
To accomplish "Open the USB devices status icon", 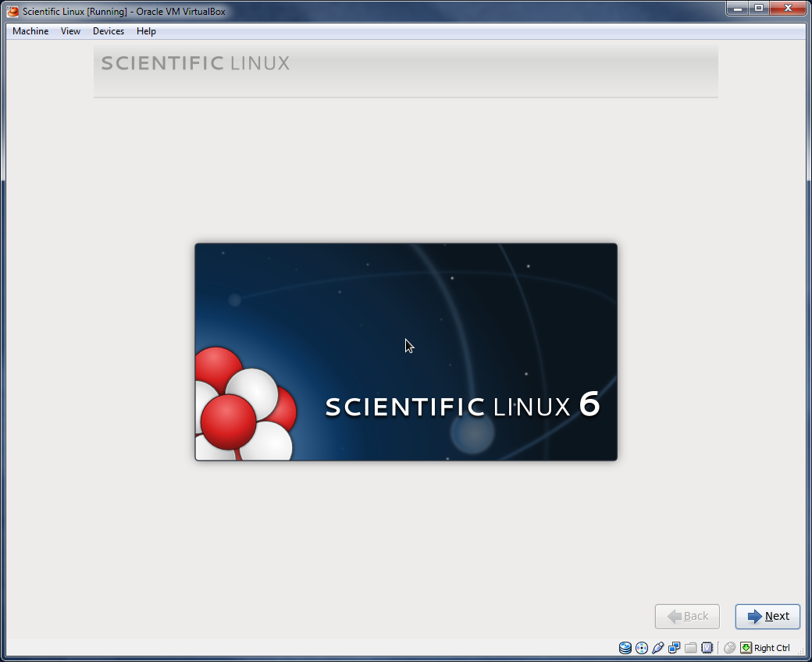I will pyautogui.click(x=657, y=647).
